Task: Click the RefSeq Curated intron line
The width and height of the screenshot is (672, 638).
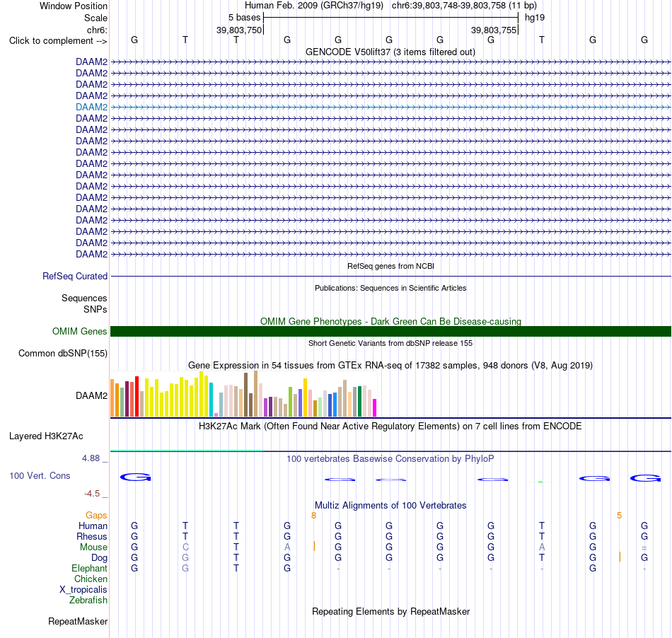Action: pyautogui.click(x=390, y=277)
